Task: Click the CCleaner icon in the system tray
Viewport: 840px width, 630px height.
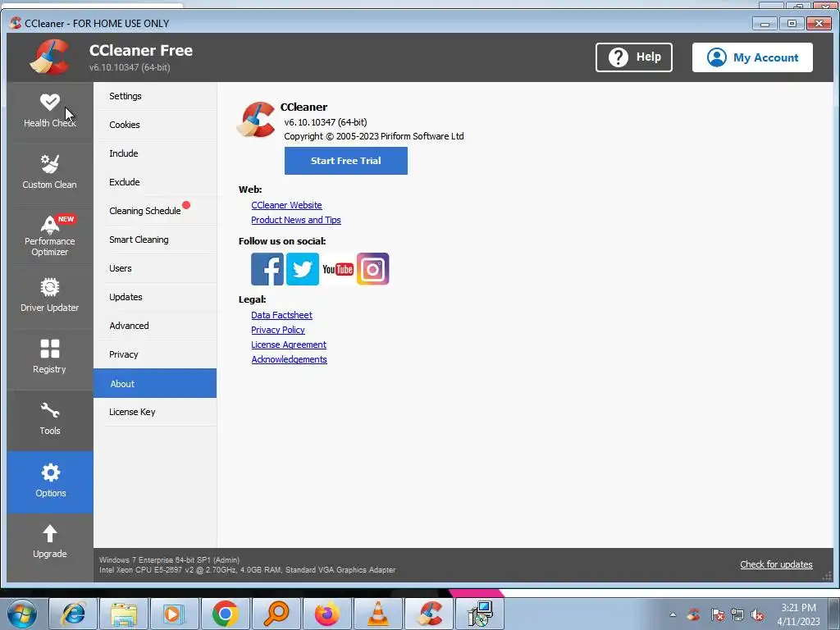Action: click(694, 615)
